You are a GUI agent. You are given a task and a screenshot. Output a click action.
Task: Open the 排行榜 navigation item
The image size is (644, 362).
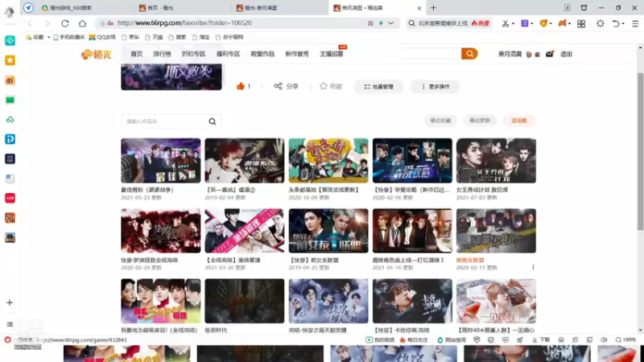162,54
